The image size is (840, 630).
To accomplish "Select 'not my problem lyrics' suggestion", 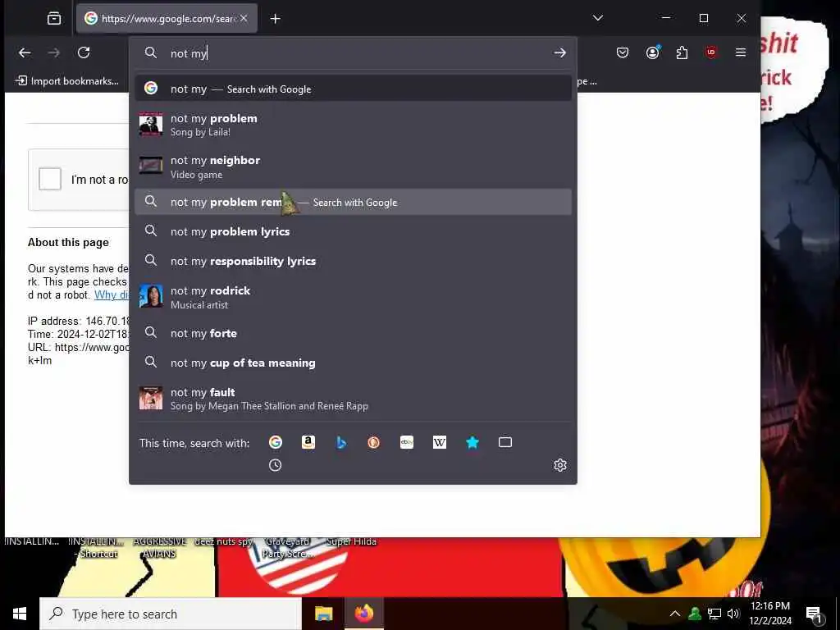I will (353, 231).
